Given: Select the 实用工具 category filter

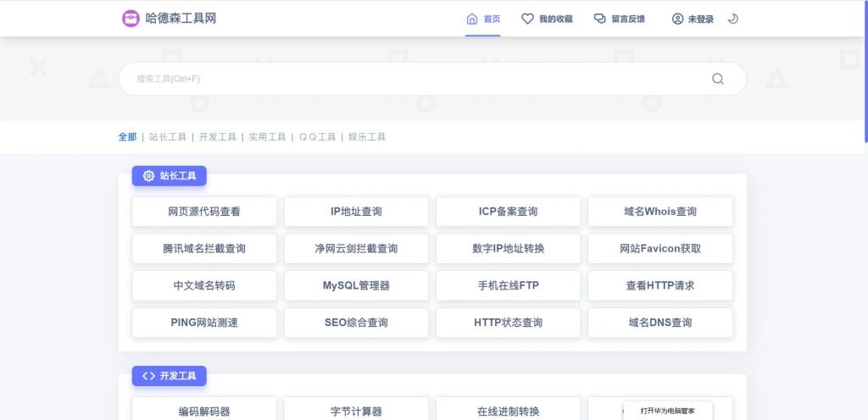Looking at the screenshot, I should (267, 136).
